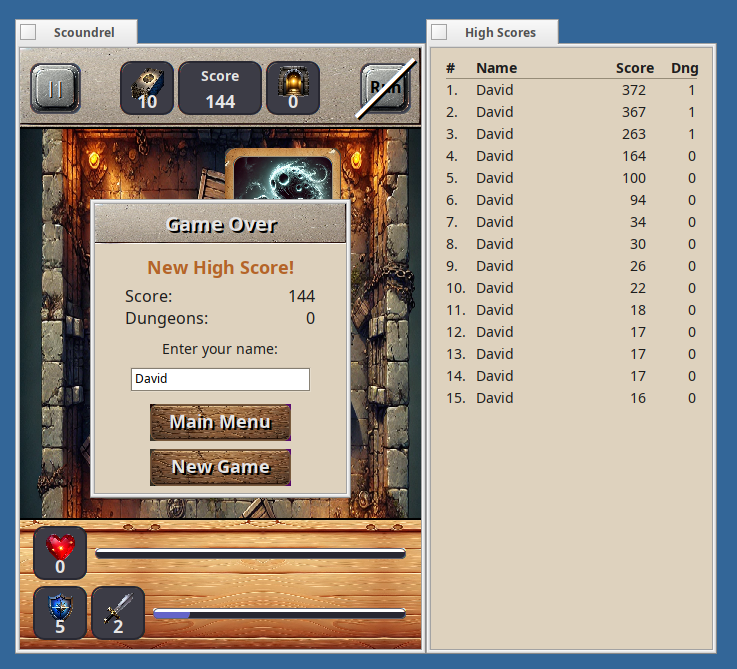Click the name input field containing David
The height and width of the screenshot is (669, 737).
[x=220, y=379]
